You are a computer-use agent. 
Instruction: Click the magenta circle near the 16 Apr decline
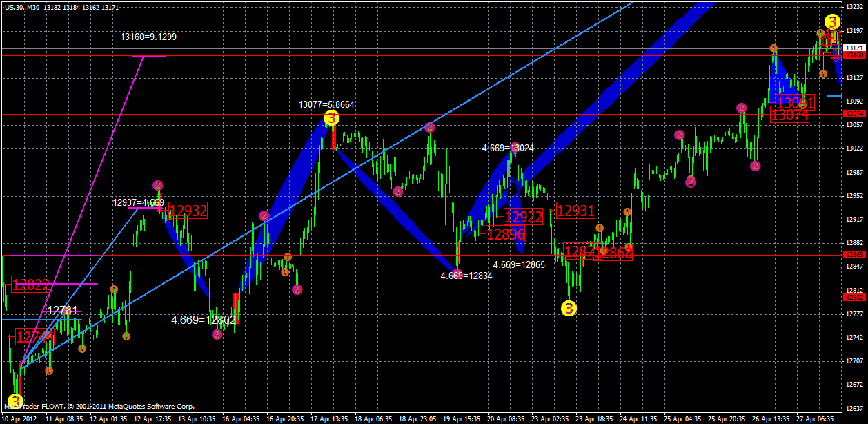[x=264, y=216]
